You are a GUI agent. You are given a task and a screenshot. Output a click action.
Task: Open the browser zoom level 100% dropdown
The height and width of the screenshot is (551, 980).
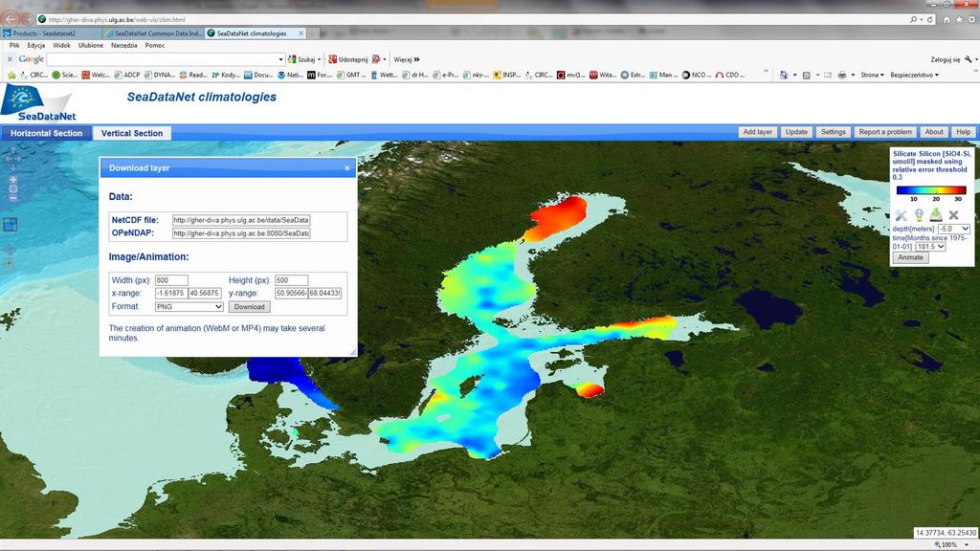pyautogui.click(x=967, y=544)
